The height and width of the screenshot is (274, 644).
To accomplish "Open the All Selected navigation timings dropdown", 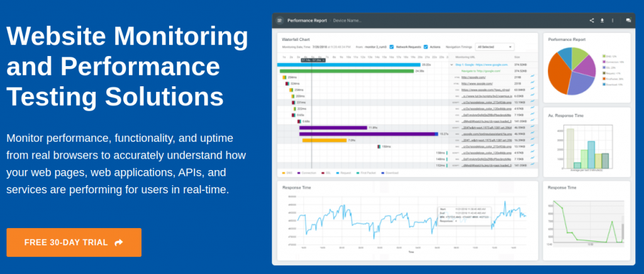I will (x=494, y=47).
